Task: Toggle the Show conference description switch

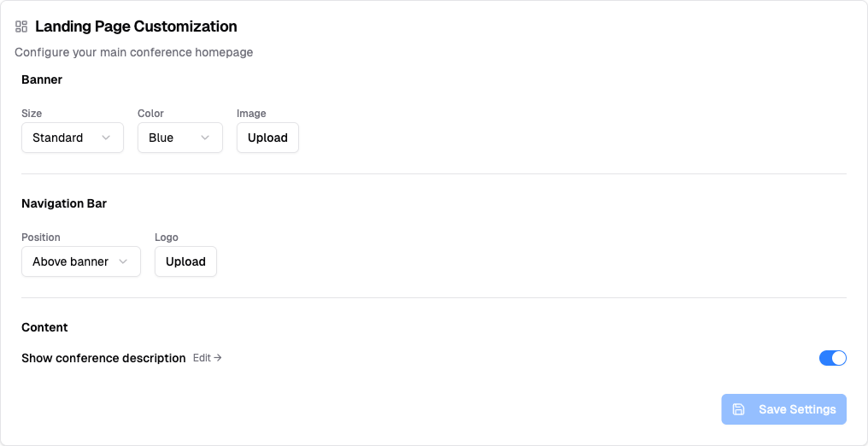Action: point(832,358)
